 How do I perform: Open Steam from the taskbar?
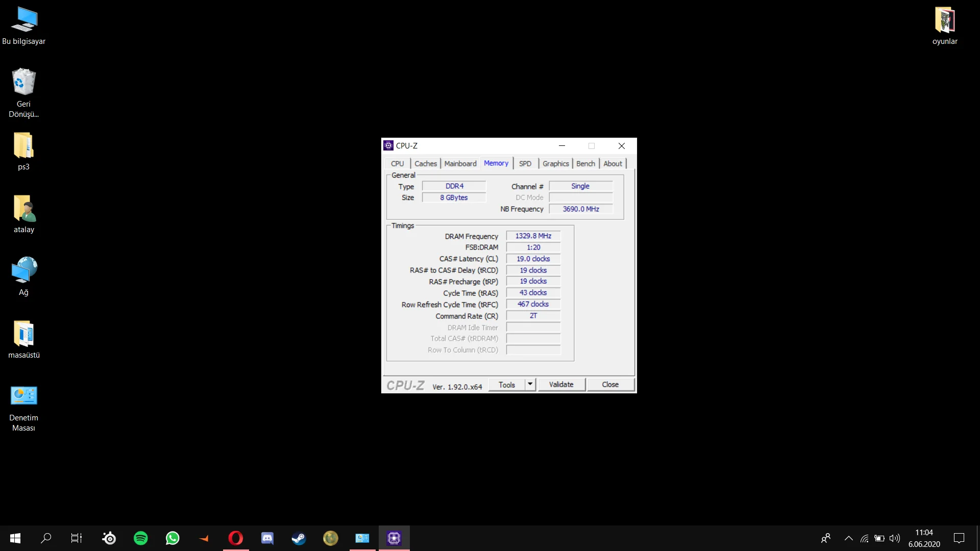(299, 538)
